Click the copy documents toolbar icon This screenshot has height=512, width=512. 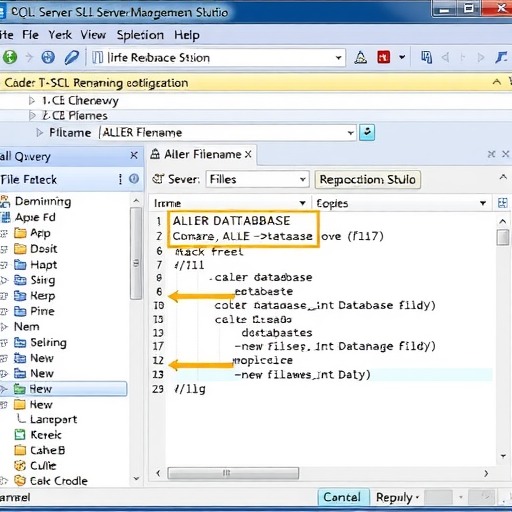426,57
